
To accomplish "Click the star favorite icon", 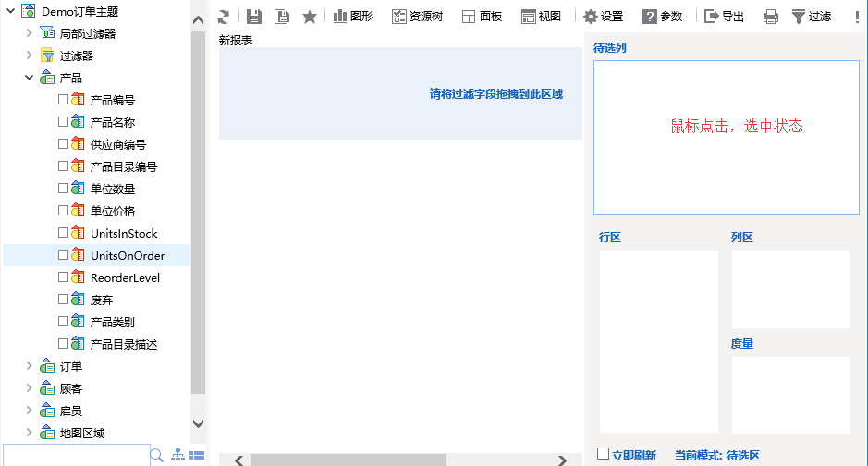I will point(310,18).
